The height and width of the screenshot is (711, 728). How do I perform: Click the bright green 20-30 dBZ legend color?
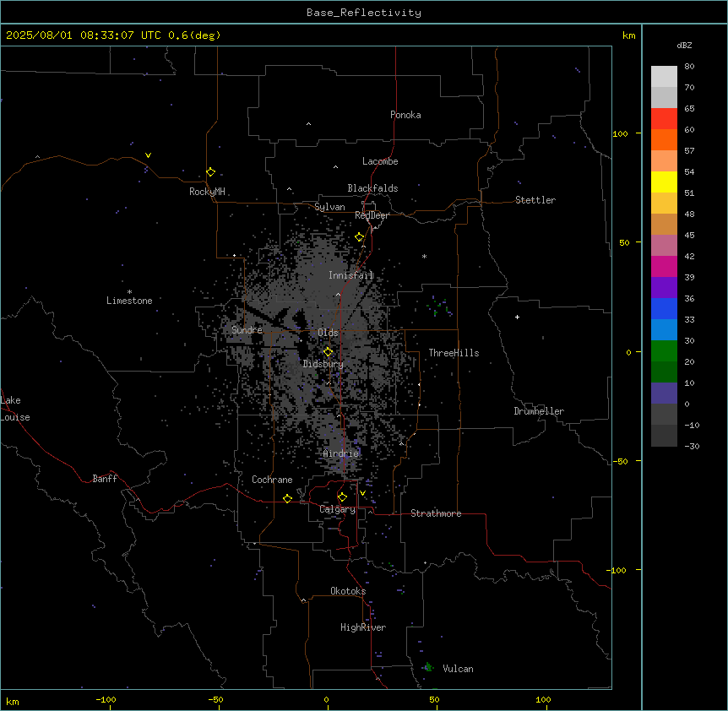point(664,351)
